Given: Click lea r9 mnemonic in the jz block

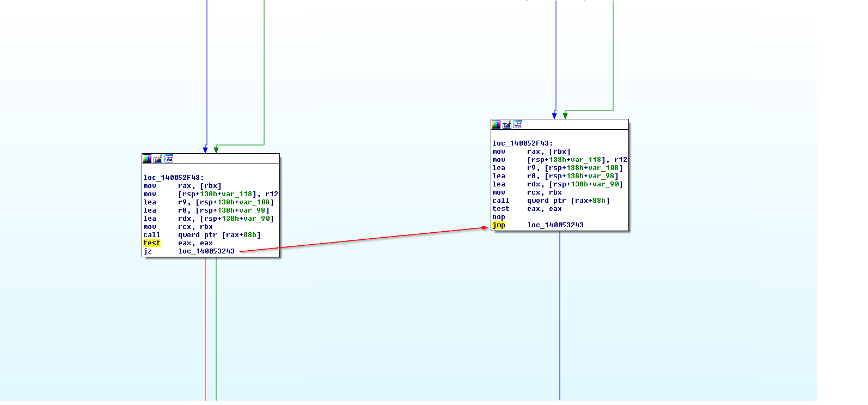Looking at the screenshot, I should tap(150, 202).
